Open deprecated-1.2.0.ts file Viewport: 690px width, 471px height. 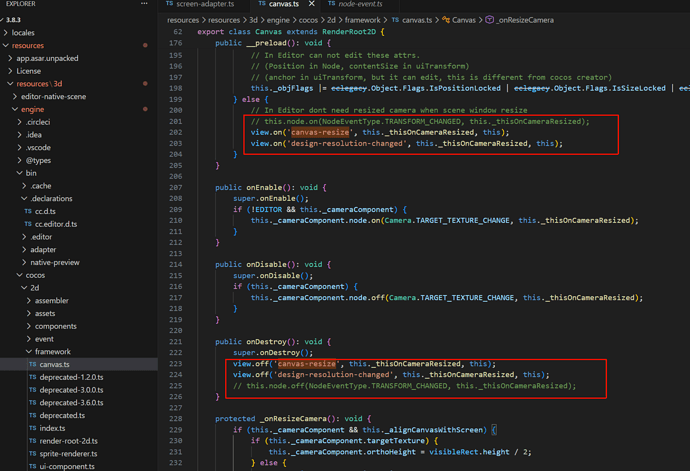pos(71,377)
